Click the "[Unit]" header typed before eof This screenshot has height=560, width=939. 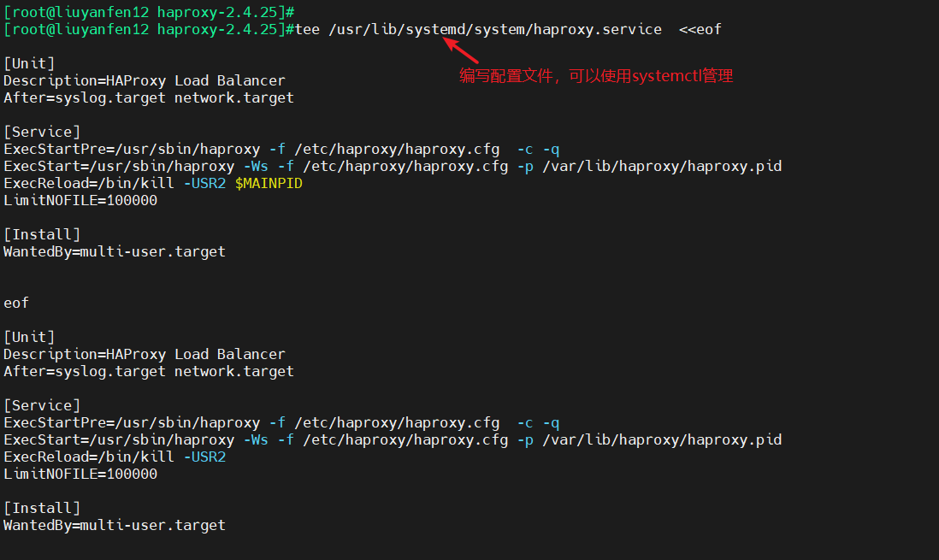point(29,63)
